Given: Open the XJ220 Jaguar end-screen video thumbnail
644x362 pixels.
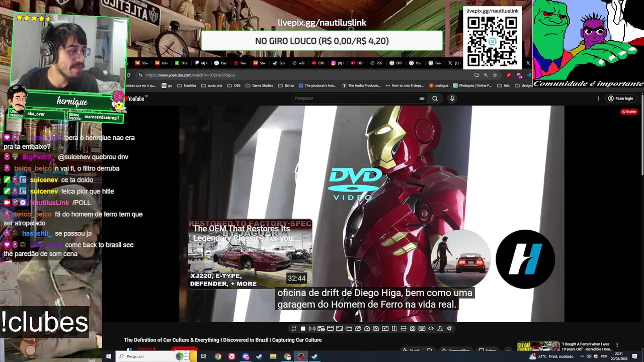Looking at the screenshot, I should click(x=250, y=254).
